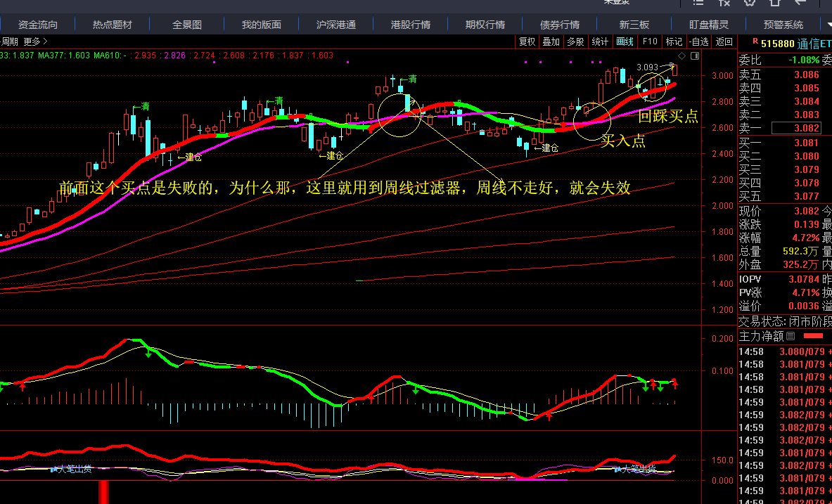Click the PV涨 value 4.71%
Screen dimensions: 832x504
point(805,292)
